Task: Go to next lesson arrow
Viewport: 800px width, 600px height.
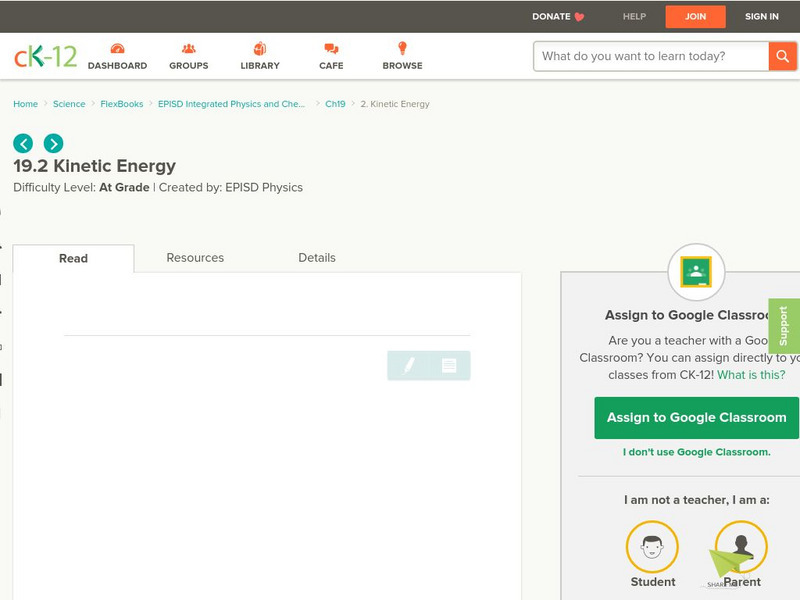Action: (53, 143)
